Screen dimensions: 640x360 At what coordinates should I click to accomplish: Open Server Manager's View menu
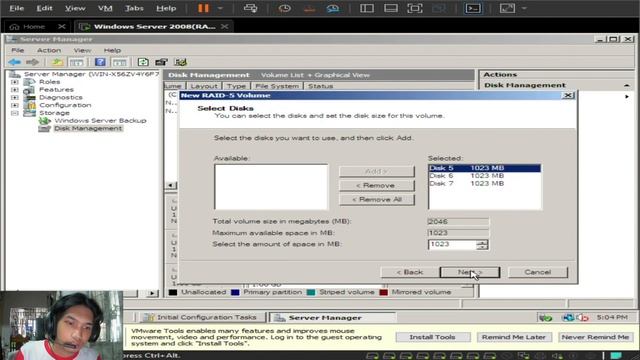[x=82, y=50]
